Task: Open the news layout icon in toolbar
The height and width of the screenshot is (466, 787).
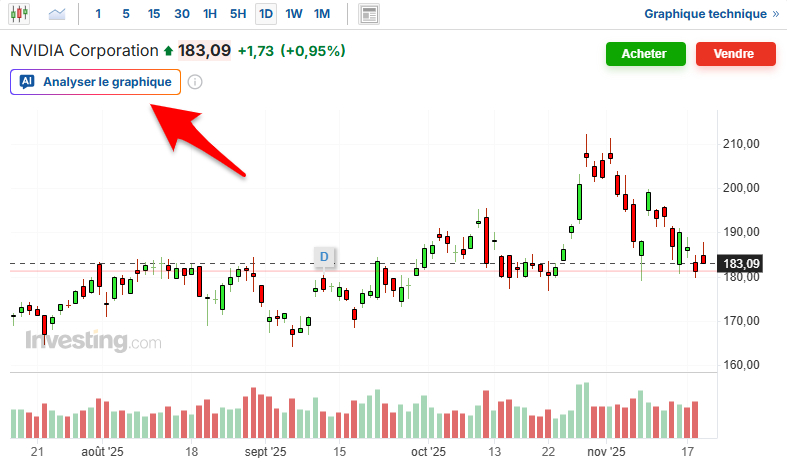Action: click(x=369, y=14)
